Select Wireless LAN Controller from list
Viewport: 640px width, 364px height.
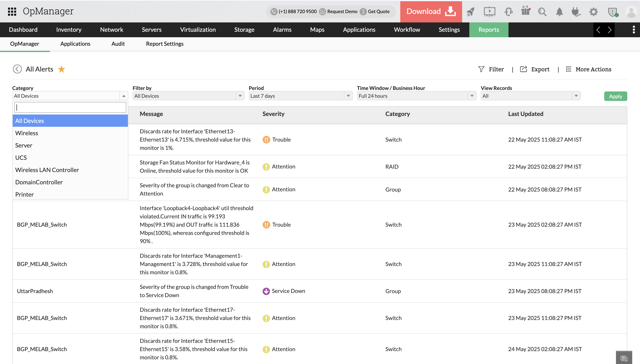click(47, 170)
